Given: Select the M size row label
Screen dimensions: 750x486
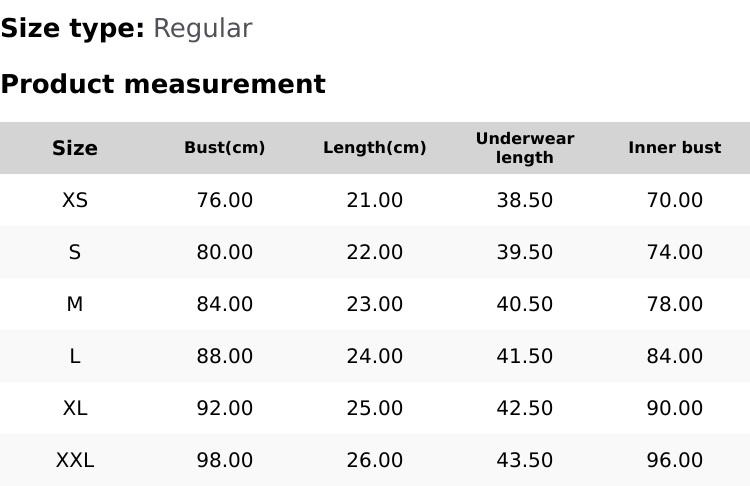Looking at the screenshot, I should (75, 304).
